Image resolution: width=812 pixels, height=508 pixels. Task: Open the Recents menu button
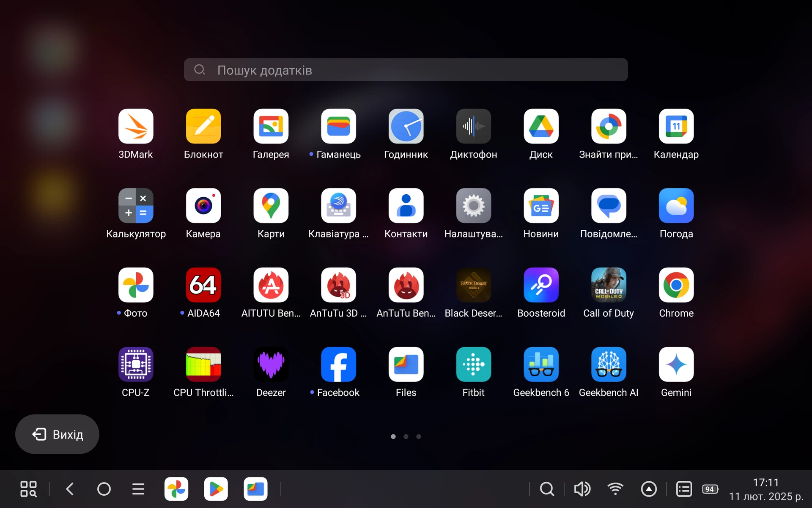click(x=138, y=489)
